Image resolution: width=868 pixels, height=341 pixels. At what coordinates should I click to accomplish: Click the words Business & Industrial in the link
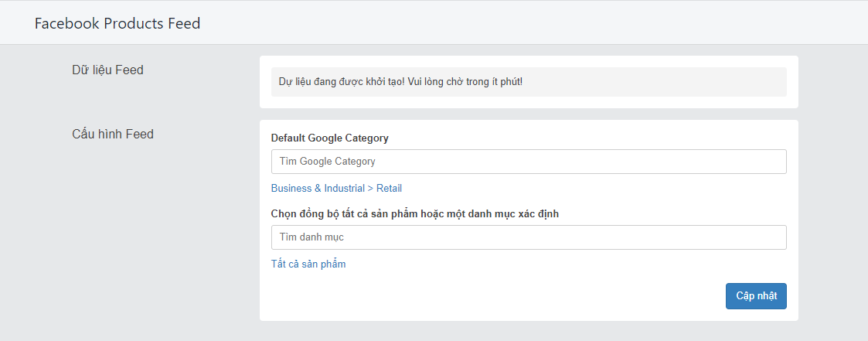tap(318, 188)
